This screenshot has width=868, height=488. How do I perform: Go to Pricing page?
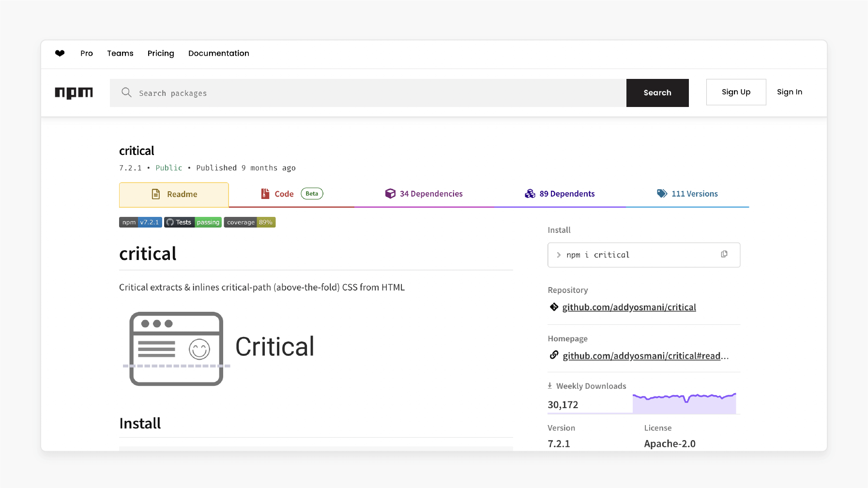pyautogui.click(x=161, y=53)
